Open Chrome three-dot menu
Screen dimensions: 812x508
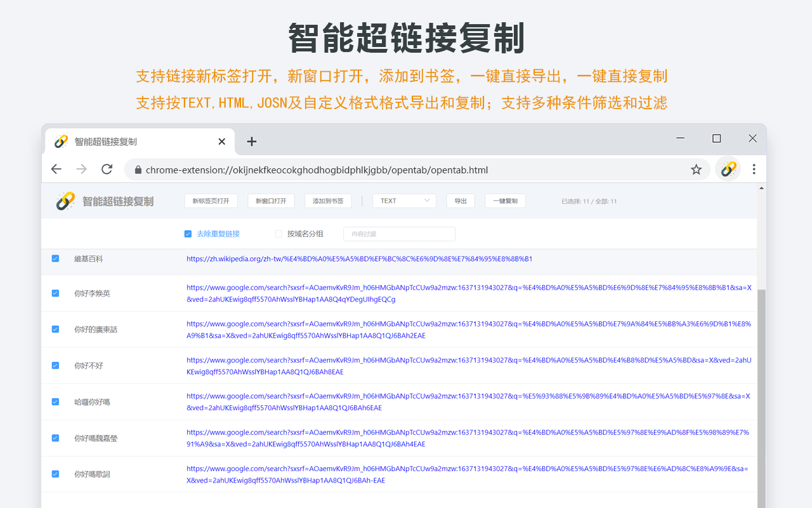754,169
